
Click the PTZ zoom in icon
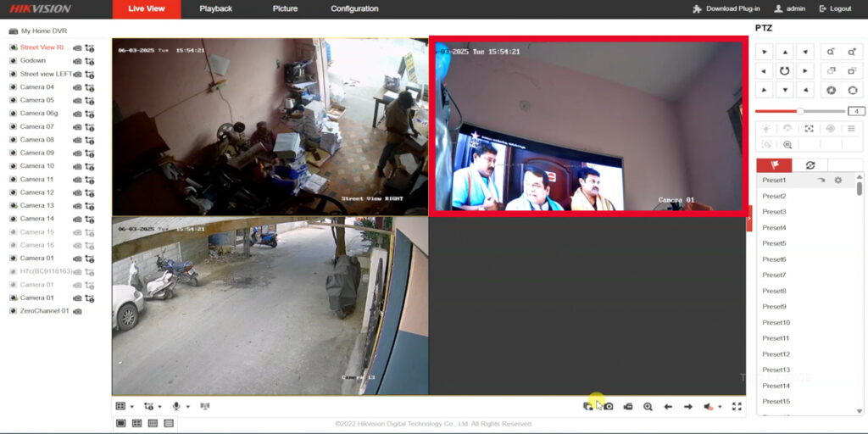point(831,52)
